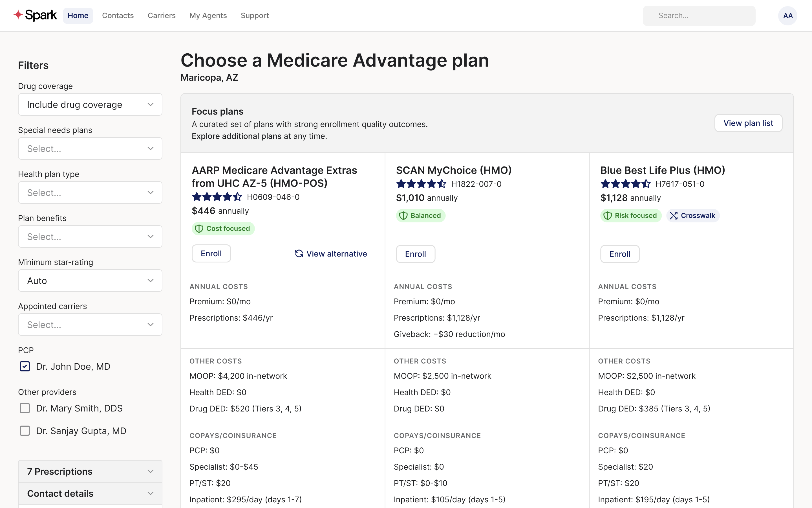Open the Carriers tab
The width and height of the screenshot is (812, 508).
coord(162,16)
